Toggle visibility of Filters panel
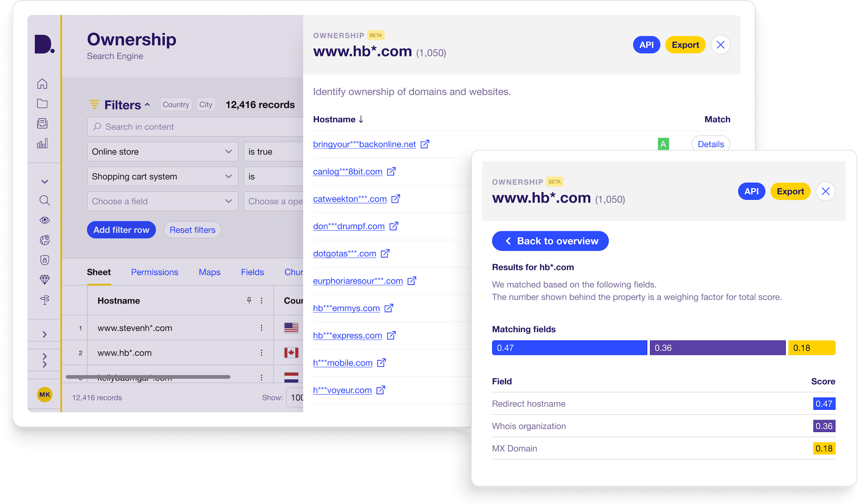 point(116,104)
